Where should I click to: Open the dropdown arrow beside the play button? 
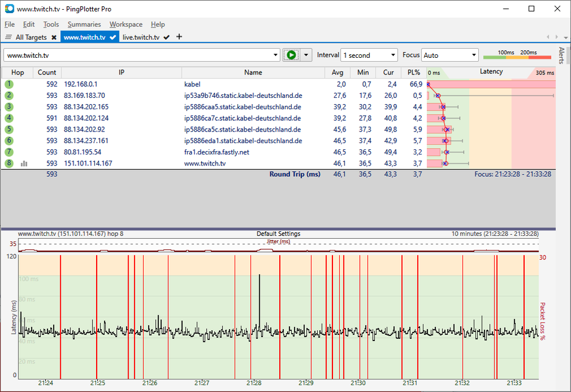click(306, 55)
